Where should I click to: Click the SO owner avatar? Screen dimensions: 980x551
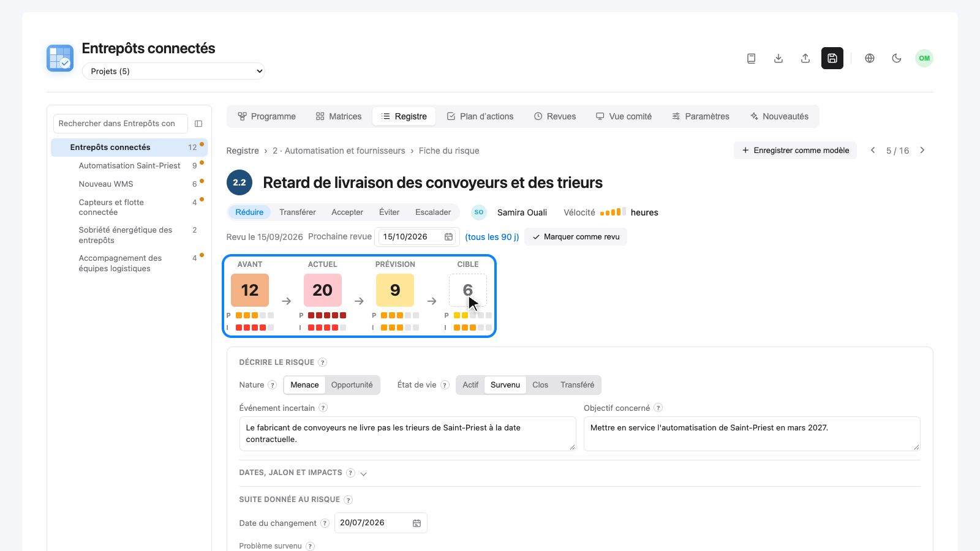click(x=479, y=212)
